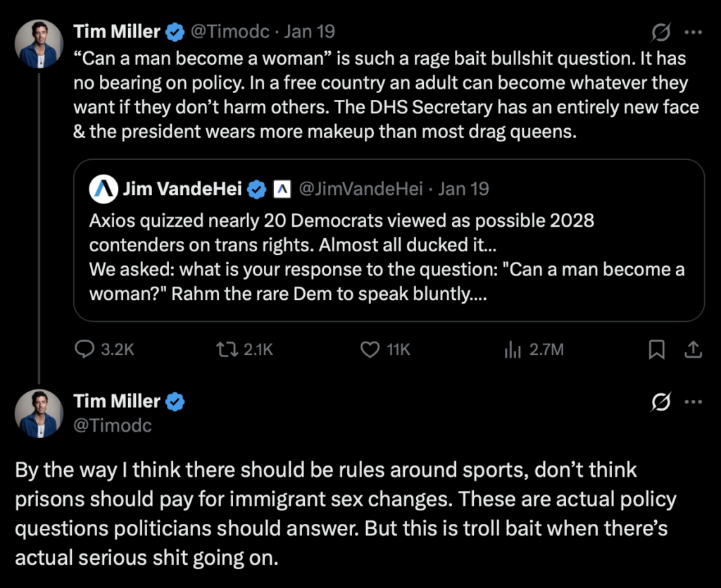Open the views analytics icon showing 2.7M
Screen dimensions: 721x588
(x=512, y=349)
